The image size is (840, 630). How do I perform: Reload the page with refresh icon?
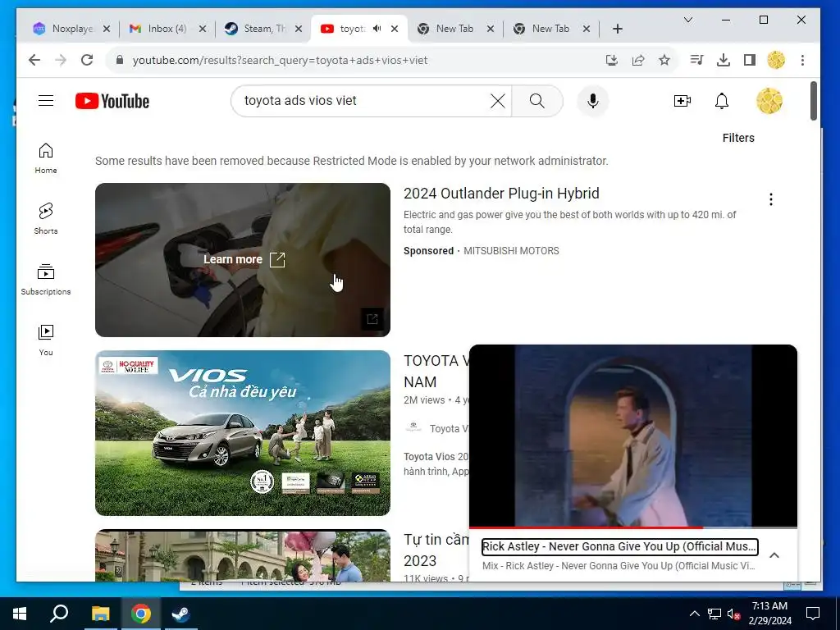[87, 60]
